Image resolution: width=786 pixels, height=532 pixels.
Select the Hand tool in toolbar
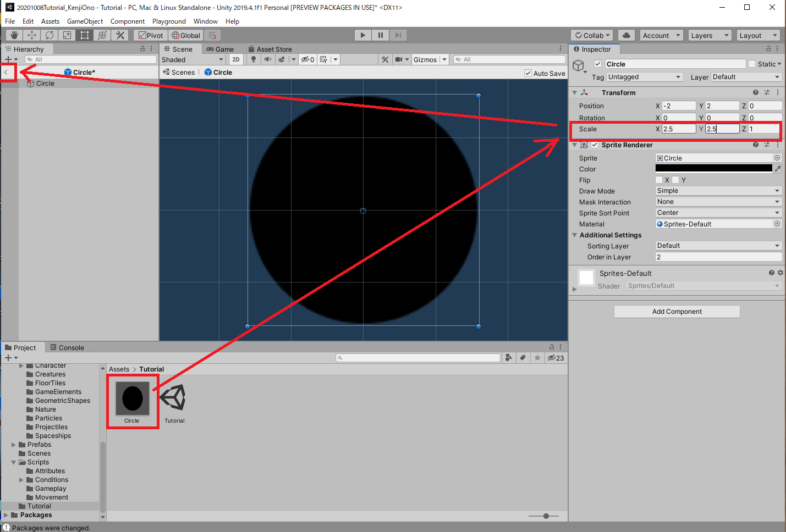tap(14, 35)
